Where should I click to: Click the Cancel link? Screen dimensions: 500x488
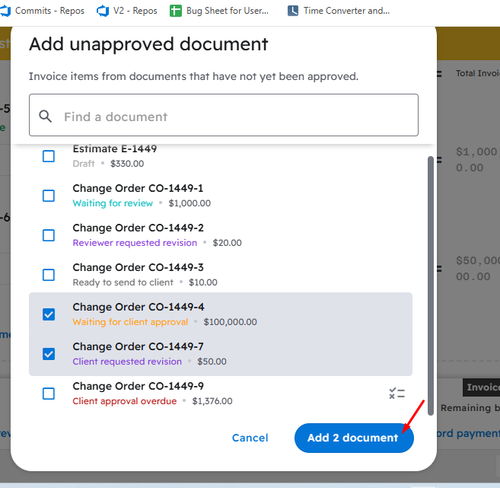[250, 438]
